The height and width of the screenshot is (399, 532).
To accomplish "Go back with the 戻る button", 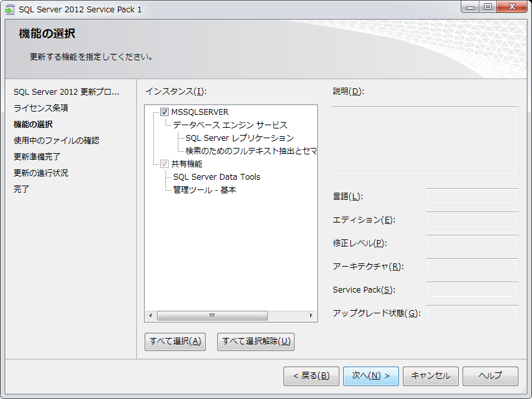I will click(311, 376).
